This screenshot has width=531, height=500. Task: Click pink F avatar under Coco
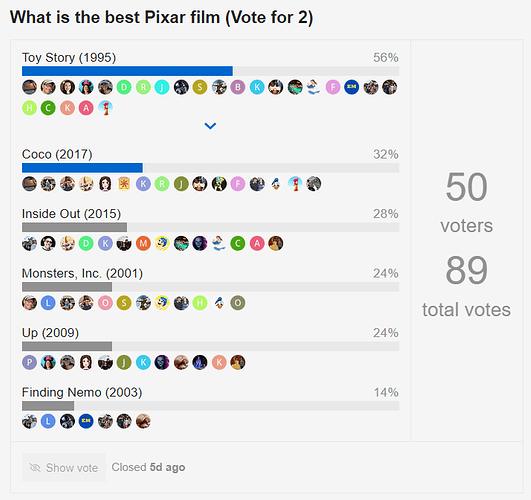(x=238, y=184)
